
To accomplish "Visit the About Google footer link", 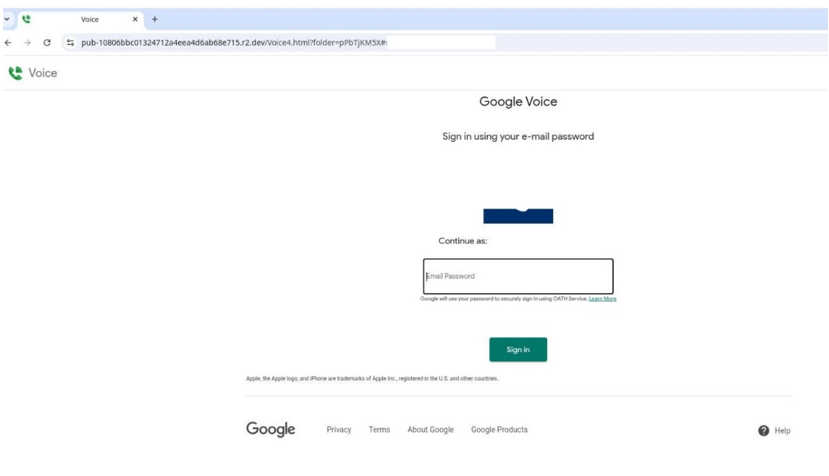I will (x=430, y=430).
